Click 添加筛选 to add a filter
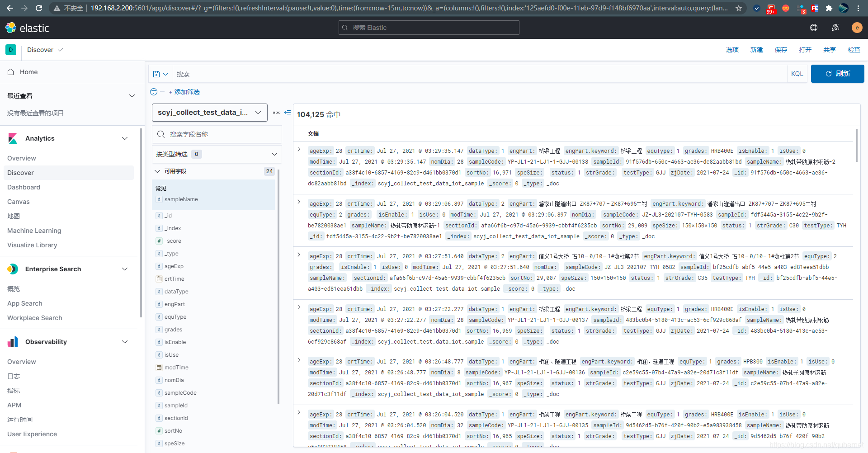The width and height of the screenshot is (868, 453). click(184, 92)
